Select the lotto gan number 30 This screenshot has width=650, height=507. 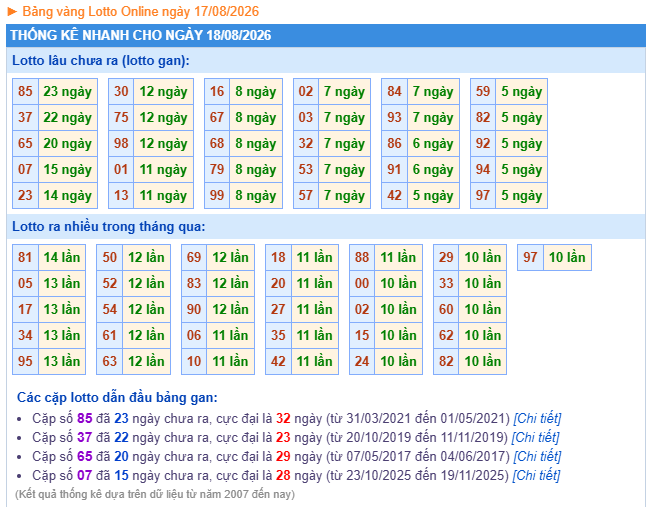(x=121, y=91)
